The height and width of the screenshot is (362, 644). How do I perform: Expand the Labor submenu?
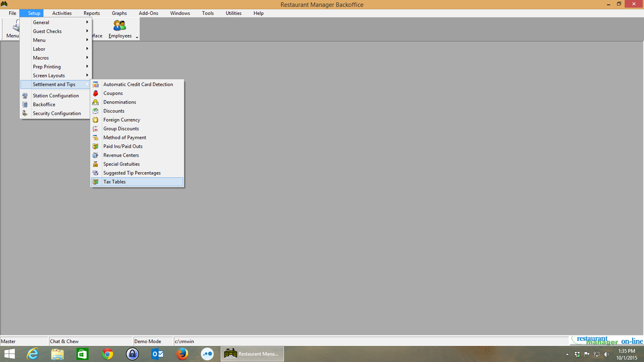click(x=56, y=49)
